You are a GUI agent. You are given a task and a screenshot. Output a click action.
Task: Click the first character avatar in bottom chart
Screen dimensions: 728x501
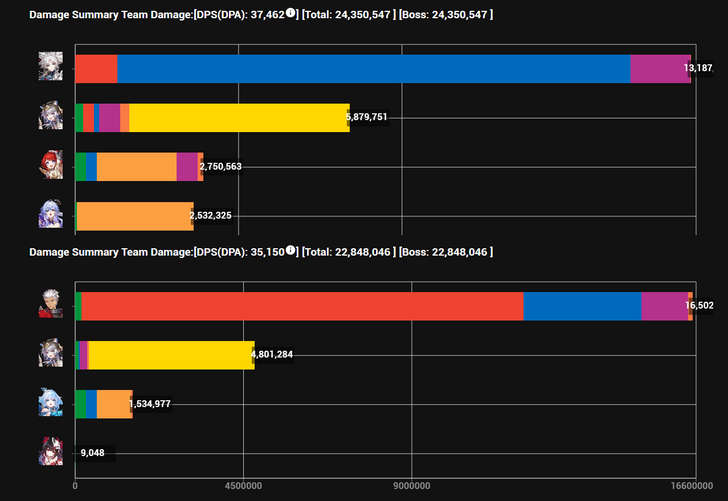click(50, 304)
